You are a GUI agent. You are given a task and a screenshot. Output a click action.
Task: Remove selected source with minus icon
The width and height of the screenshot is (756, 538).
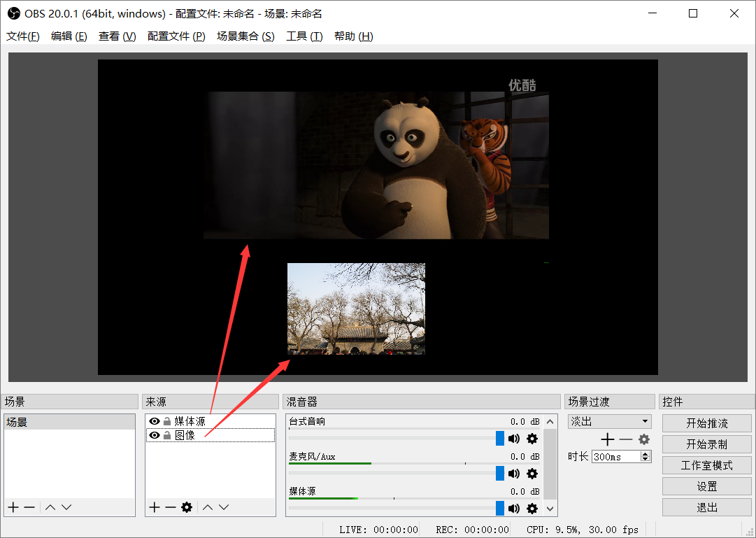coord(170,507)
